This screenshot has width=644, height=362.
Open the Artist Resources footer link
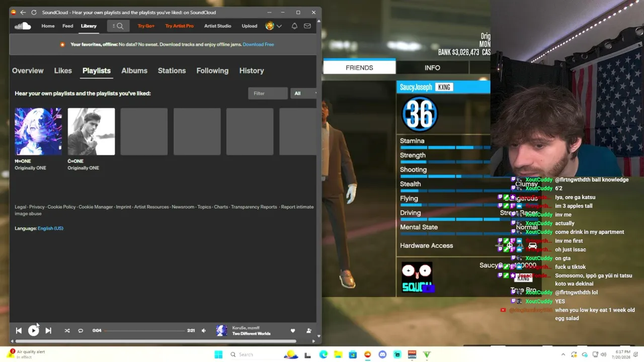click(x=151, y=207)
